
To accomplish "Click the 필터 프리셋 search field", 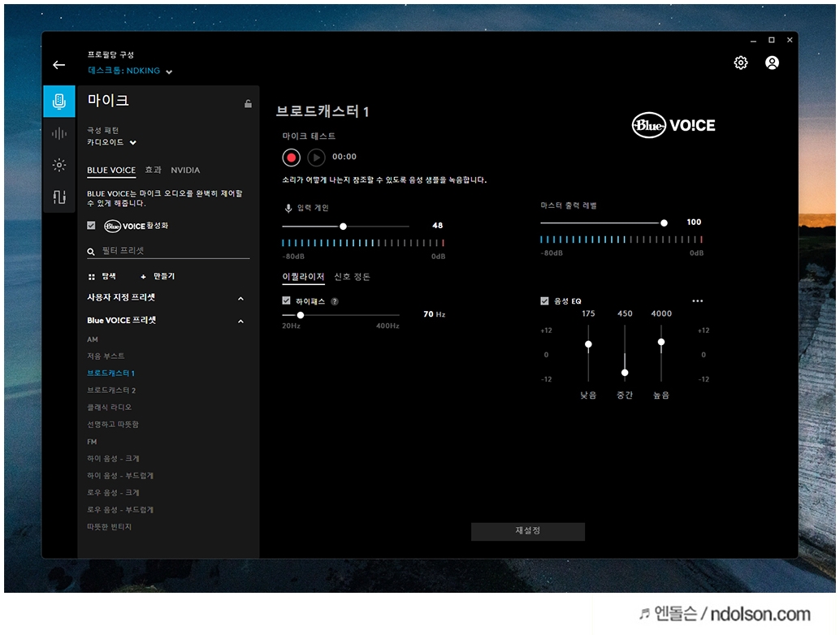I will [168, 251].
